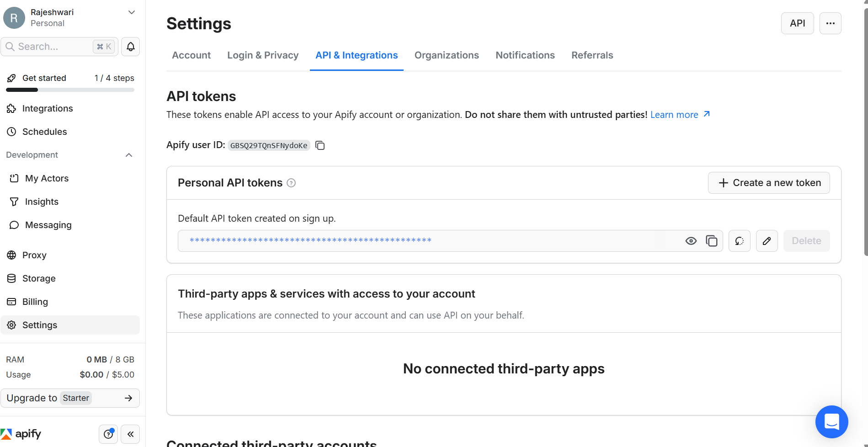Open Integrations from the sidebar

pyautogui.click(x=47, y=108)
